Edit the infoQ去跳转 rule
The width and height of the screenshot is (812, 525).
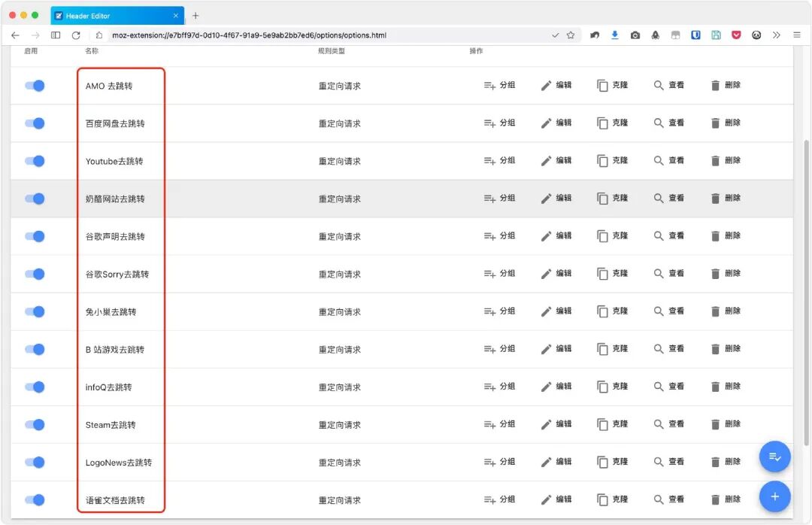(556, 386)
